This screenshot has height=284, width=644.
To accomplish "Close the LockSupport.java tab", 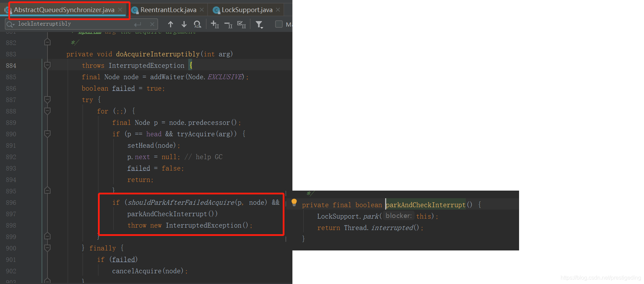I will click(x=278, y=10).
